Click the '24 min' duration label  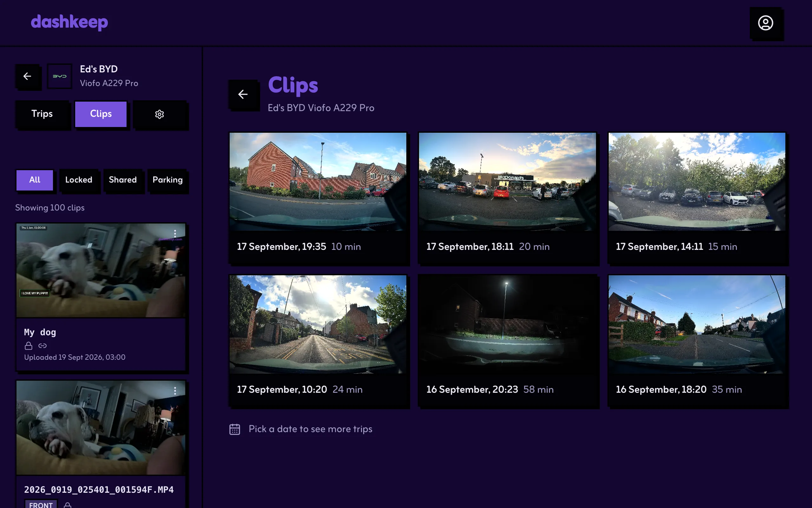pyautogui.click(x=348, y=389)
